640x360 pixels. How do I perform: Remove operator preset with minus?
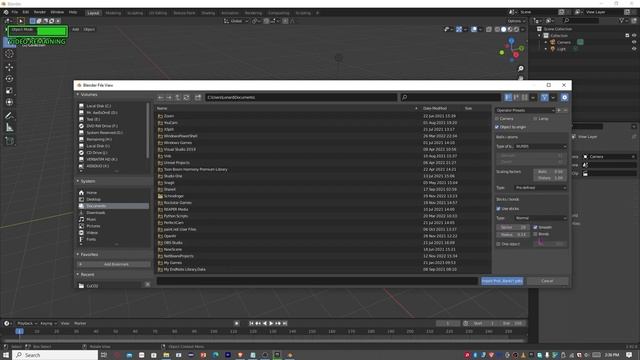click(x=565, y=110)
